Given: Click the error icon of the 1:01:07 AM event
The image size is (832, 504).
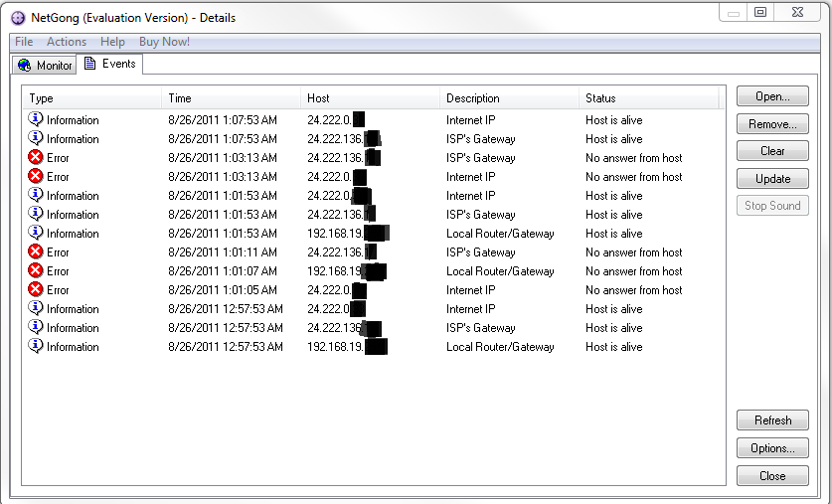Looking at the screenshot, I should tap(36, 271).
